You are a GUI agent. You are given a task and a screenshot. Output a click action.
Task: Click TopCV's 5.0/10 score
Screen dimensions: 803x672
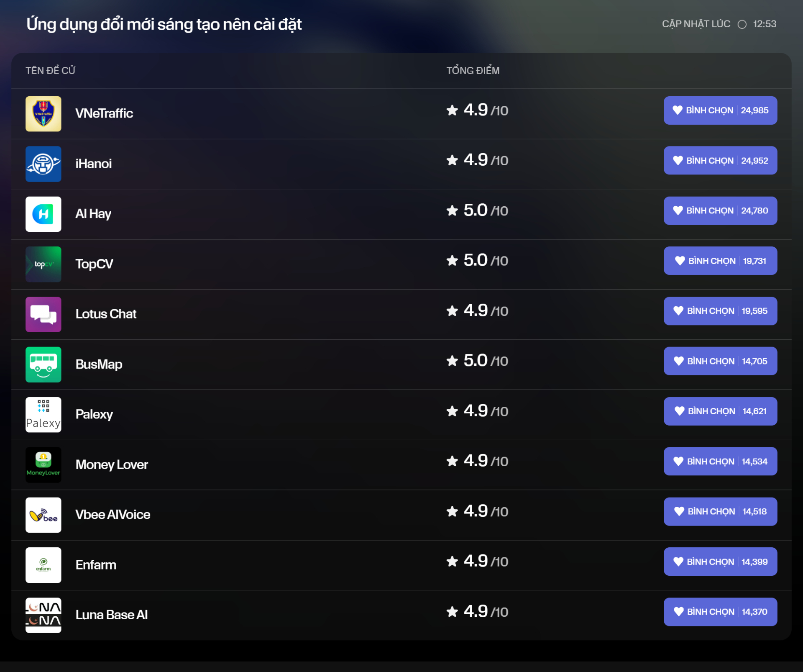[477, 260]
